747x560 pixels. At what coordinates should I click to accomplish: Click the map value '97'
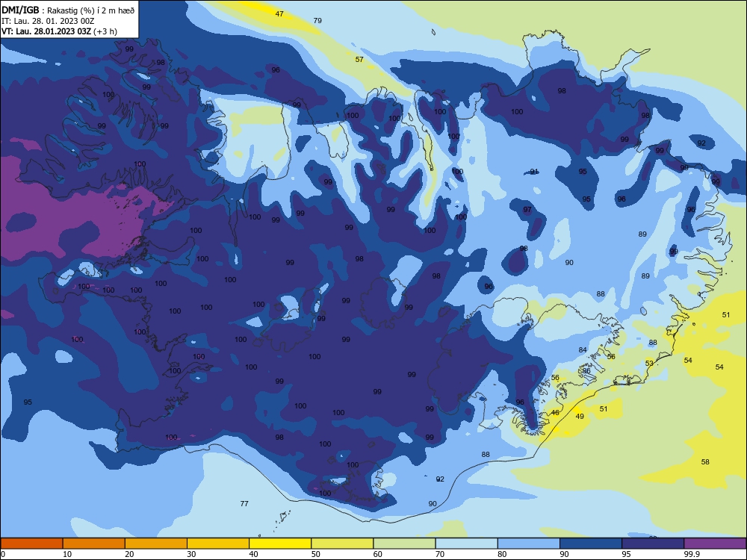pos(527,210)
